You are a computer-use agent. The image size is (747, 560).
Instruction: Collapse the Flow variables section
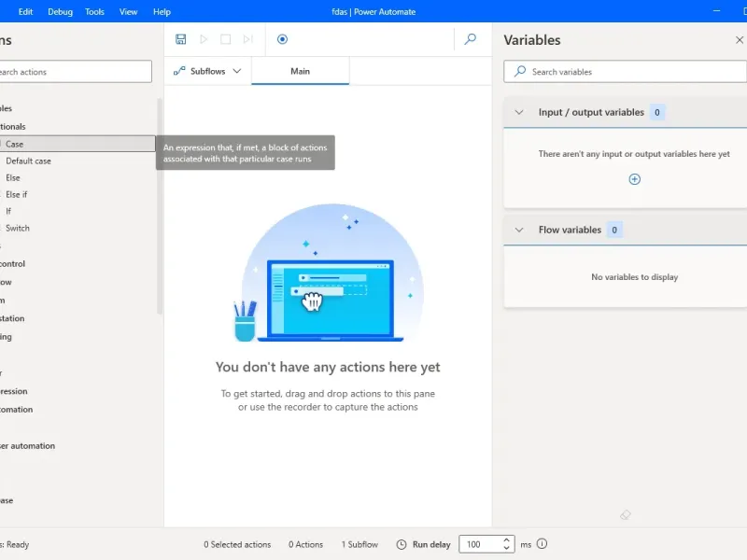520,230
